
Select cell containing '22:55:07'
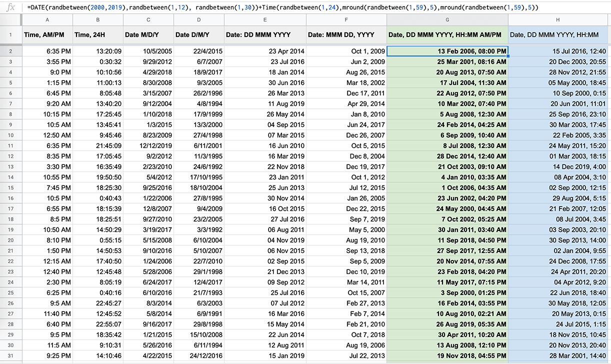[x=98, y=324]
